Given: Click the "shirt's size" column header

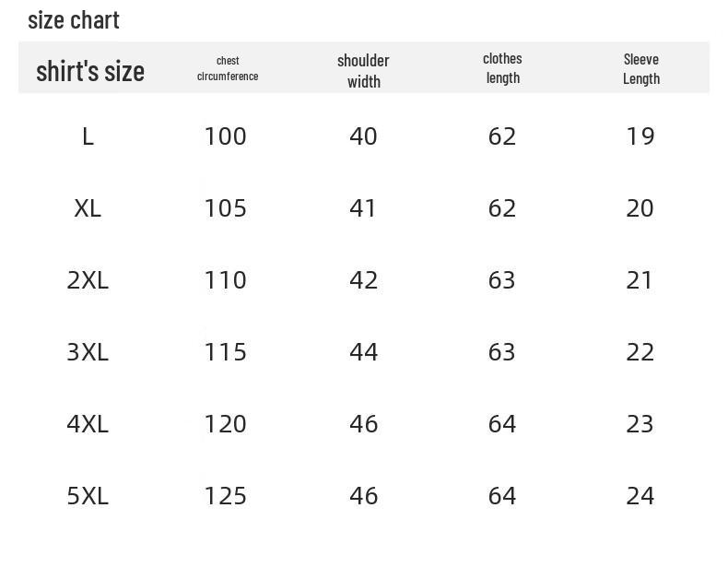Looking at the screenshot, I should tap(89, 70).
